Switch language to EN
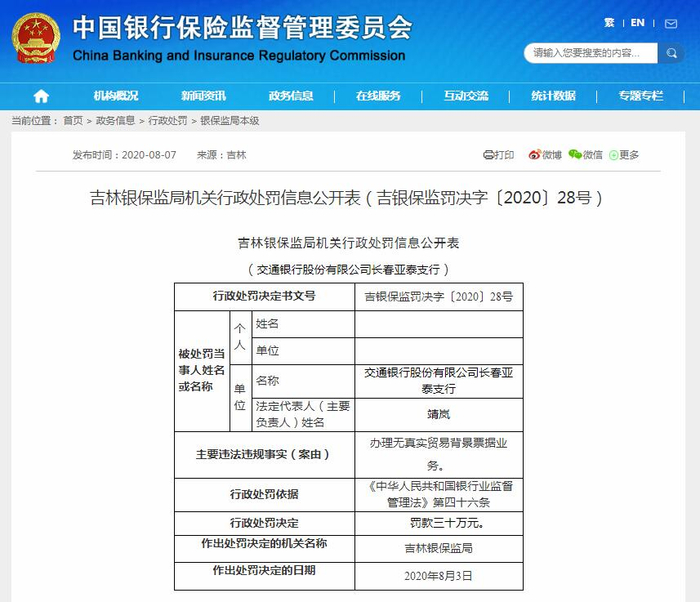700x602 pixels. pos(638,23)
